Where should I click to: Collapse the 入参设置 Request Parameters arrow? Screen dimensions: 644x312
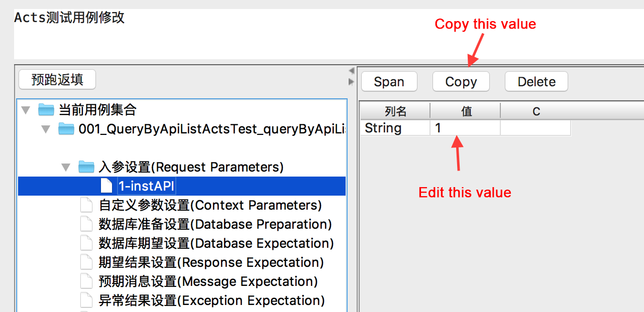66,168
